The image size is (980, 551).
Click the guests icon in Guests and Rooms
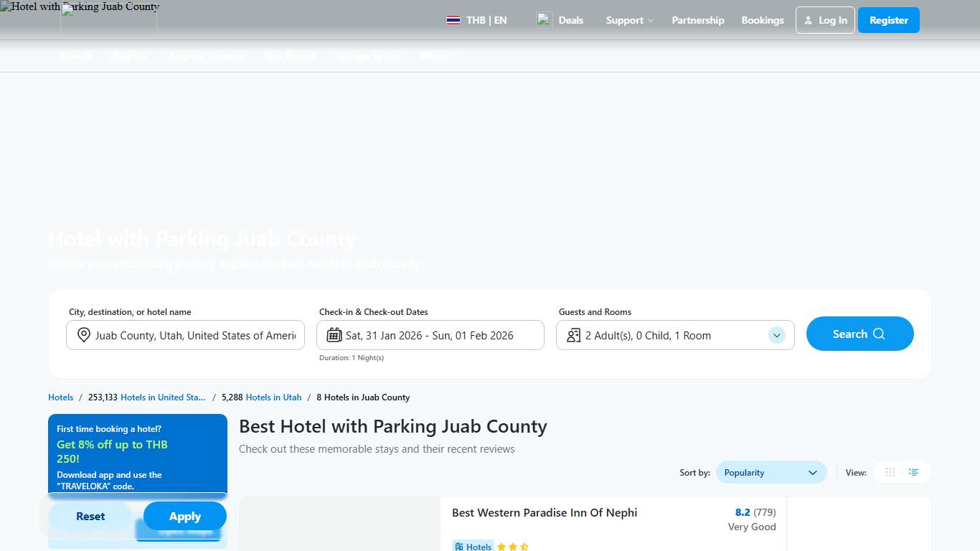(573, 335)
